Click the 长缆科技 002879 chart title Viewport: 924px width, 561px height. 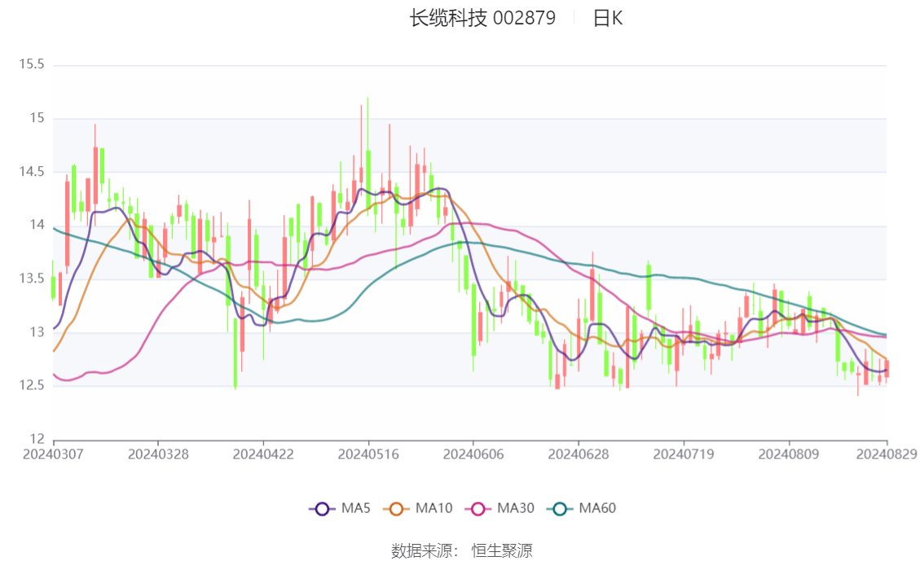tap(482, 19)
